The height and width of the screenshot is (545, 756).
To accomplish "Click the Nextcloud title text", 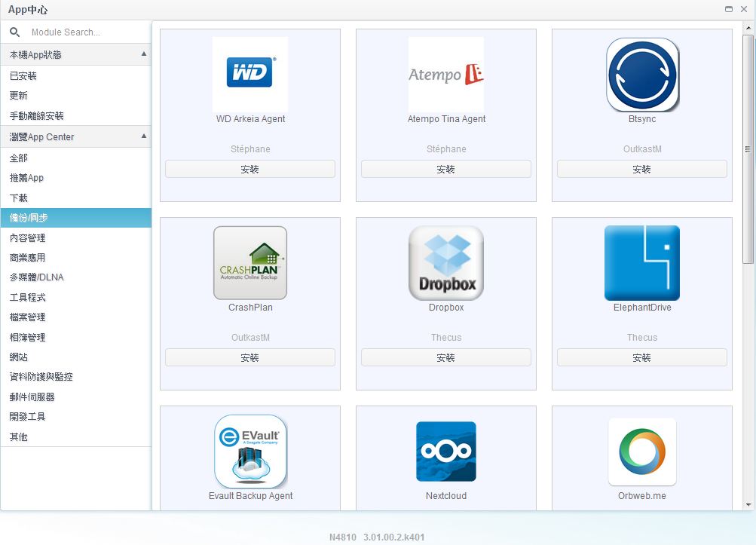I will tap(446, 496).
